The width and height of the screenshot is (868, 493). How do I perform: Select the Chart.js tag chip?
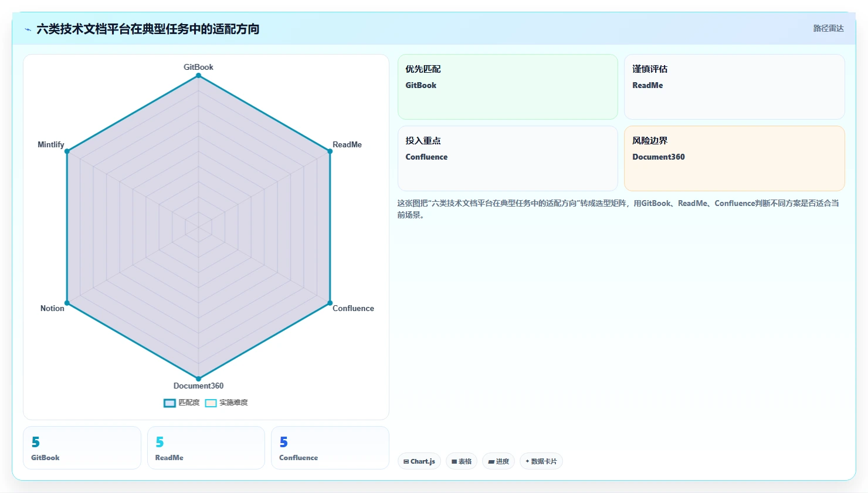[419, 461]
